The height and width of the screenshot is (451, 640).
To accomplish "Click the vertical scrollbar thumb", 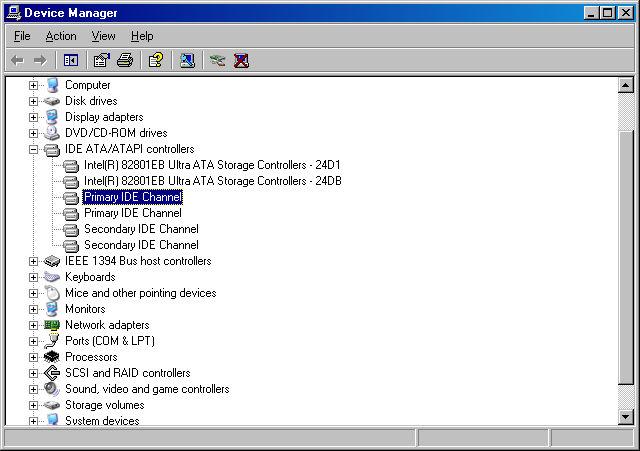I will [x=626, y=257].
